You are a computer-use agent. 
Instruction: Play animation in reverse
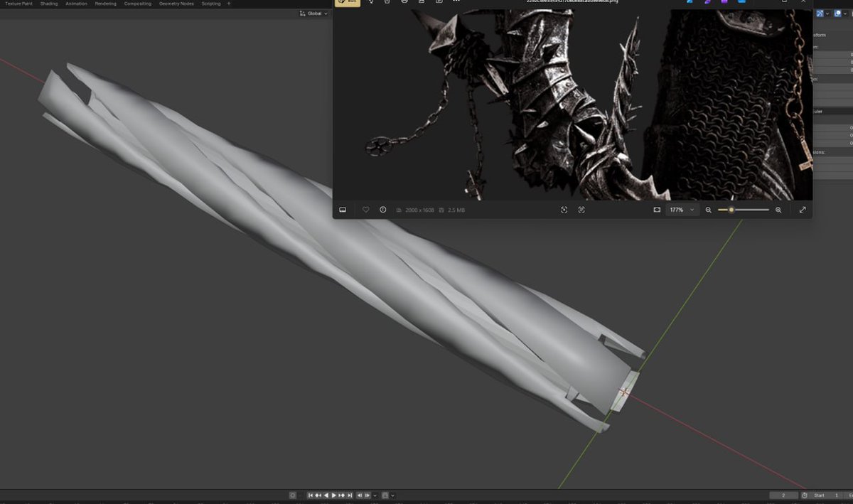point(326,495)
